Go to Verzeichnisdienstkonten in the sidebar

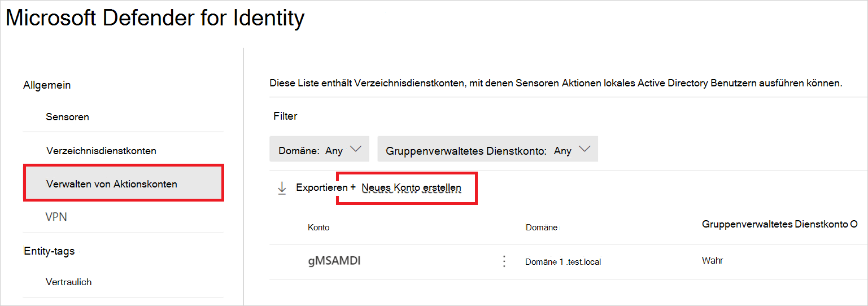tap(101, 151)
